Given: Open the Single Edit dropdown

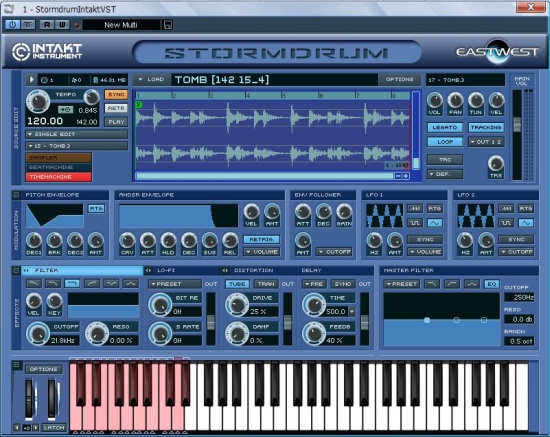Looking at the screenshot, I should (76, 134).
